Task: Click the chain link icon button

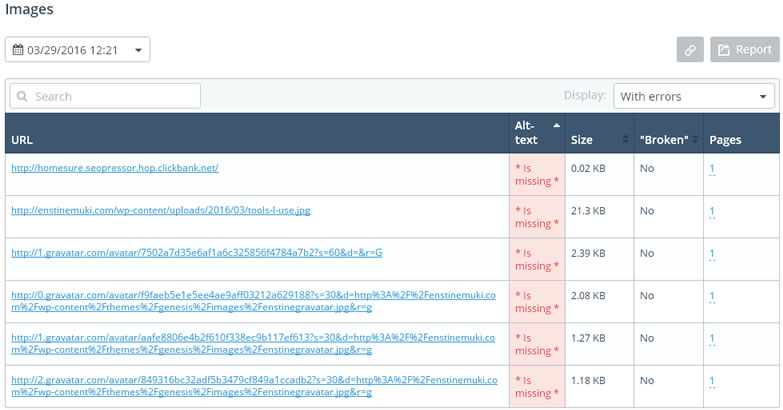Action: point(689,49)
